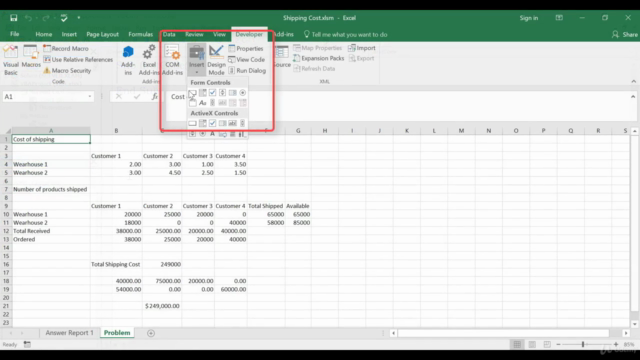
Task: Zoom in with plus button
Action: pos(616,345)
